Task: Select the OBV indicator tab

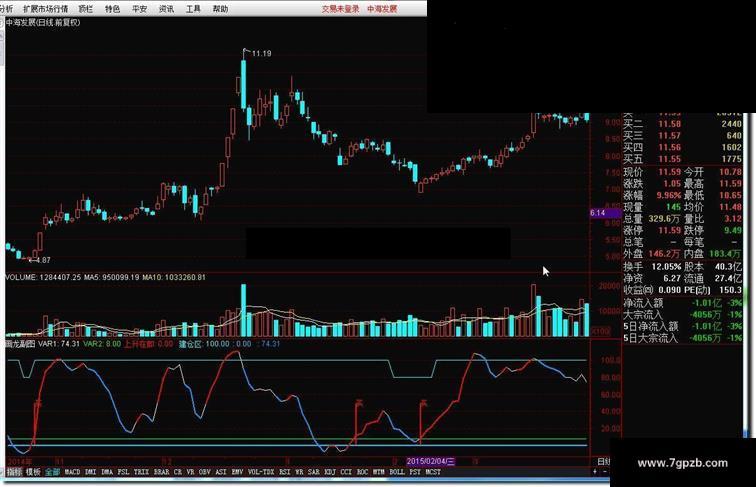Action: pyautogui.click(x=205, y=472)
